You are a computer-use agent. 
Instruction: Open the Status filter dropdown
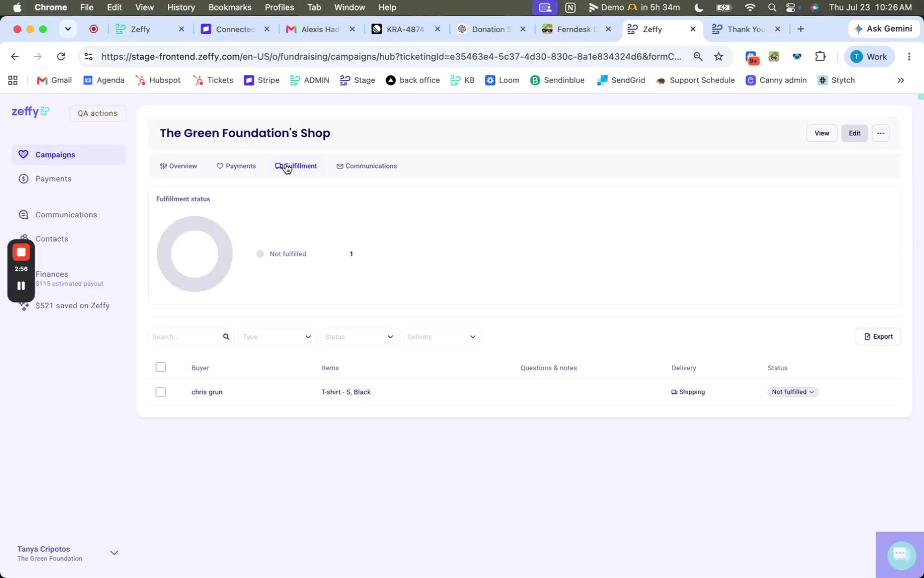tap(360, 337)
